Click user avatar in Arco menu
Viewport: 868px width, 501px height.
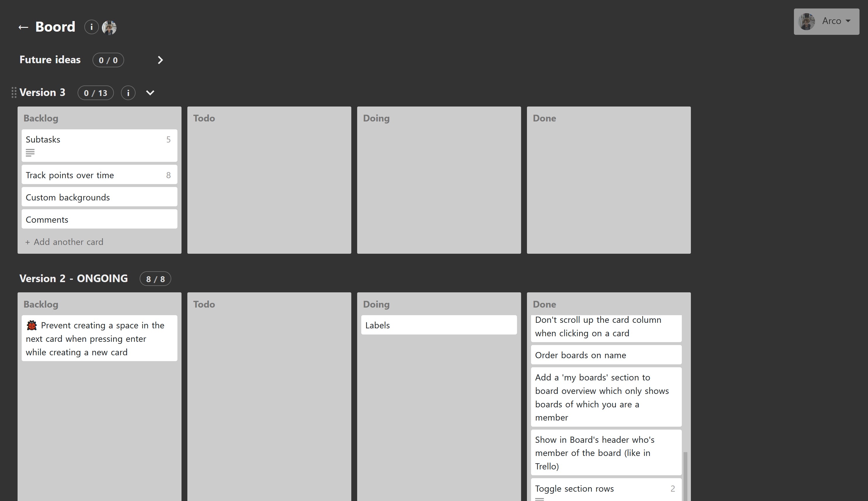(807, 22)
